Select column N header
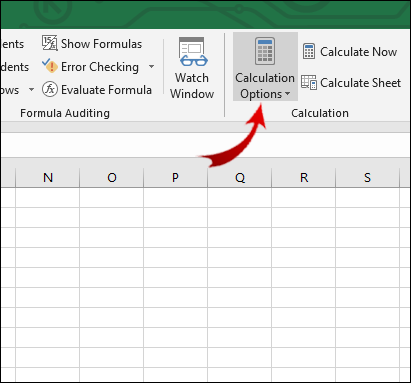The image size is (411, 383). (48, 177)
